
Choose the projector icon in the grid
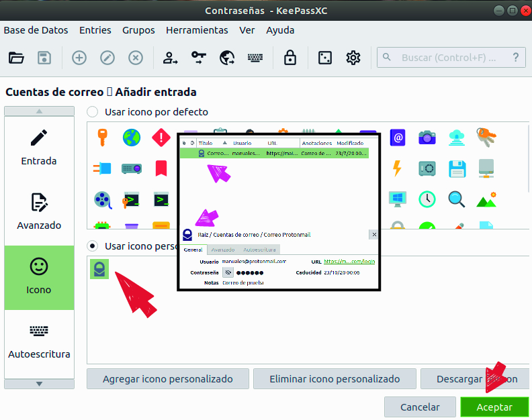(x=132, y=168)
